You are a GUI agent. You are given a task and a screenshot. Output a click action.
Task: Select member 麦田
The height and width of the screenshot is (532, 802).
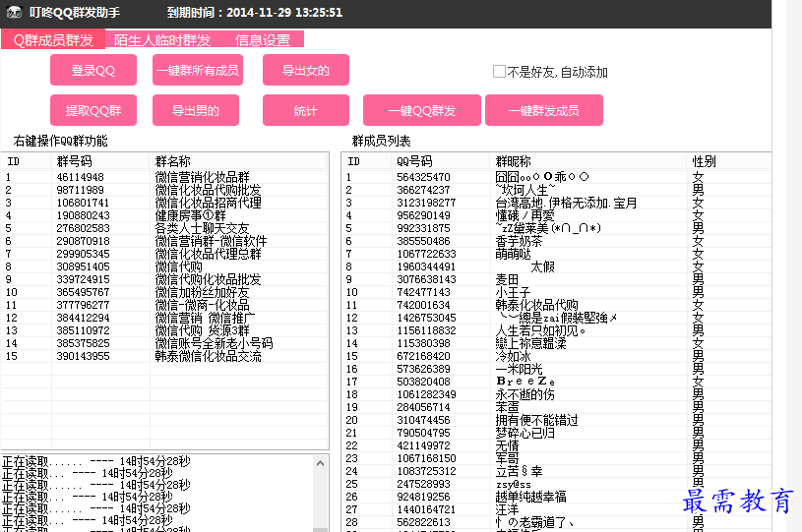(507, 279)
